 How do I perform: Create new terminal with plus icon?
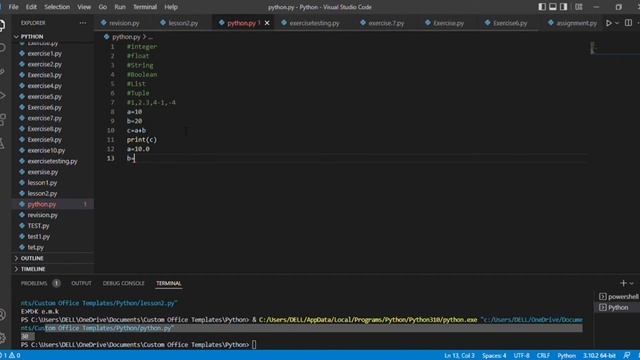(623, 283)
